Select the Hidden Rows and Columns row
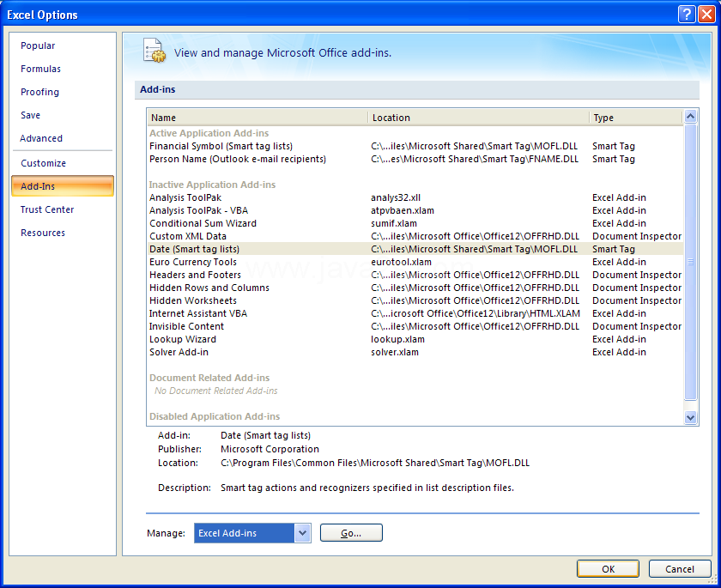The height and width of the screenshot is (588, 721). (x=415, y=288)
